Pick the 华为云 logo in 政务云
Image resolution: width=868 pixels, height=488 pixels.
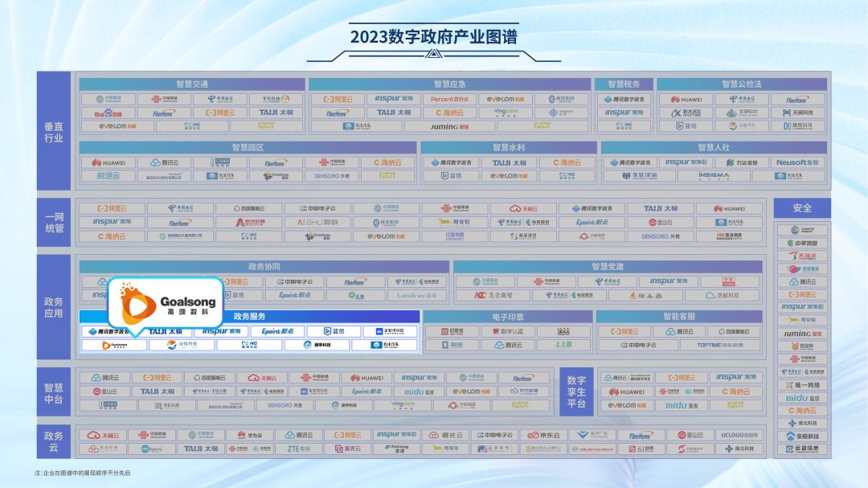tap(250, 436)
